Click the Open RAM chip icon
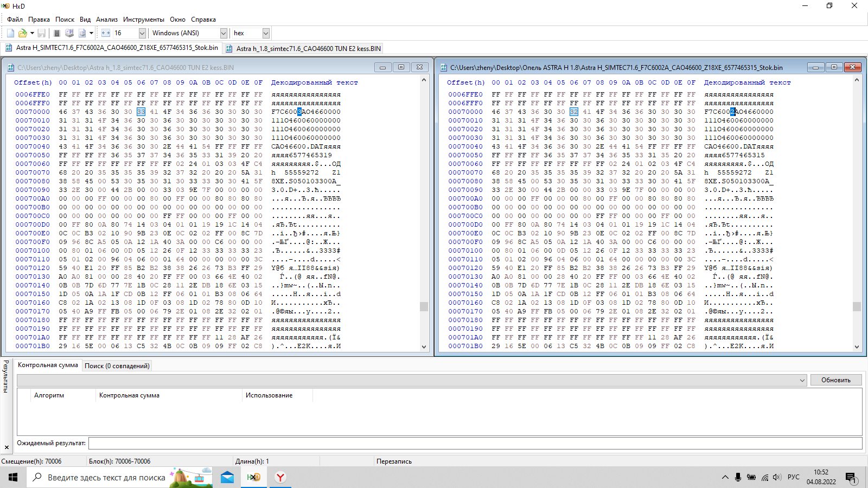Screen dimensions: 868x488 pos(57,33)
